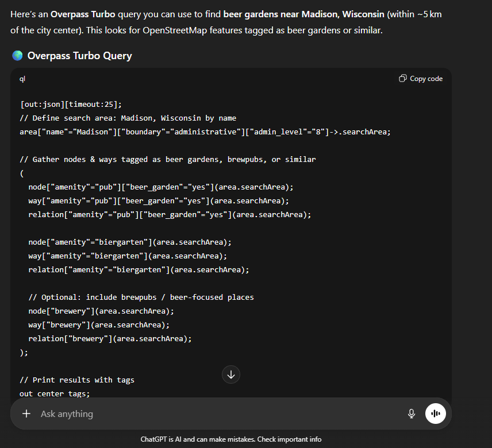Click the area["name"="Madison"] code line
The image size is (492, 448).
tap(205, 132)
